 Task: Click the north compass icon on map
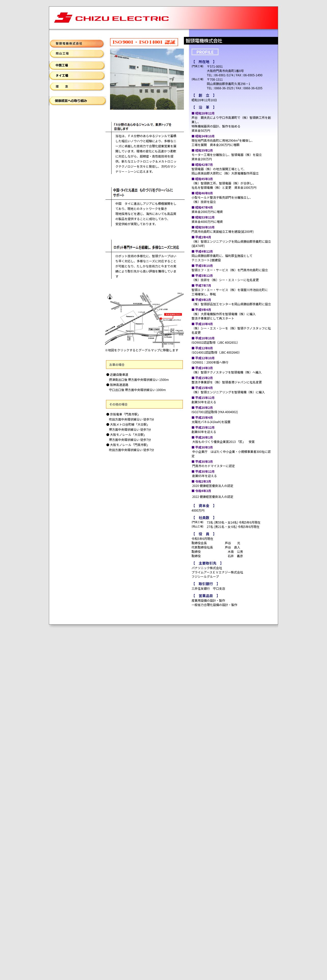coord(110,297)
